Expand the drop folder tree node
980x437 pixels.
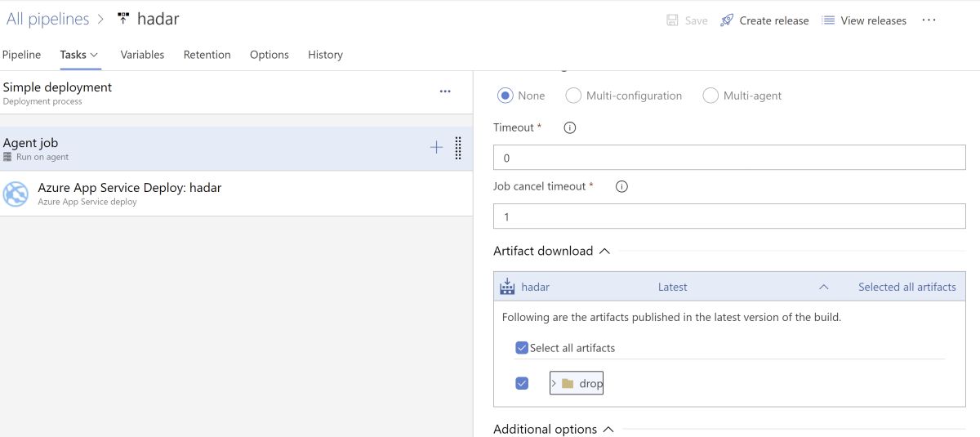coord(554,383)
